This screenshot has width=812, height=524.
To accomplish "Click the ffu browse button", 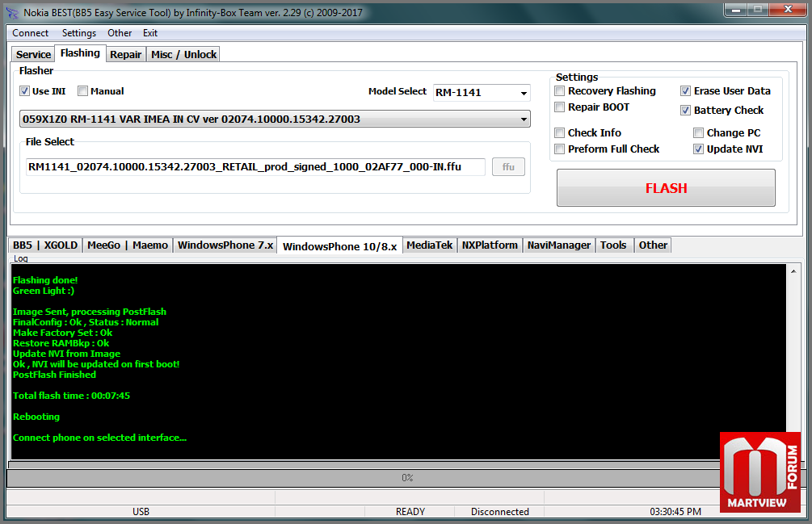I will click(x=508, y=167).
